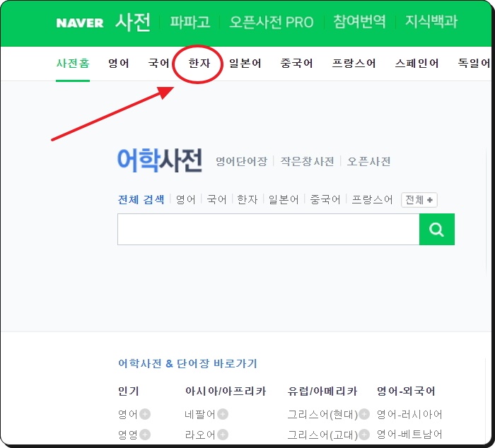Screen dimensions: 495x448
Task: Click plus icon next to 영영
Action: coord(145,435)
